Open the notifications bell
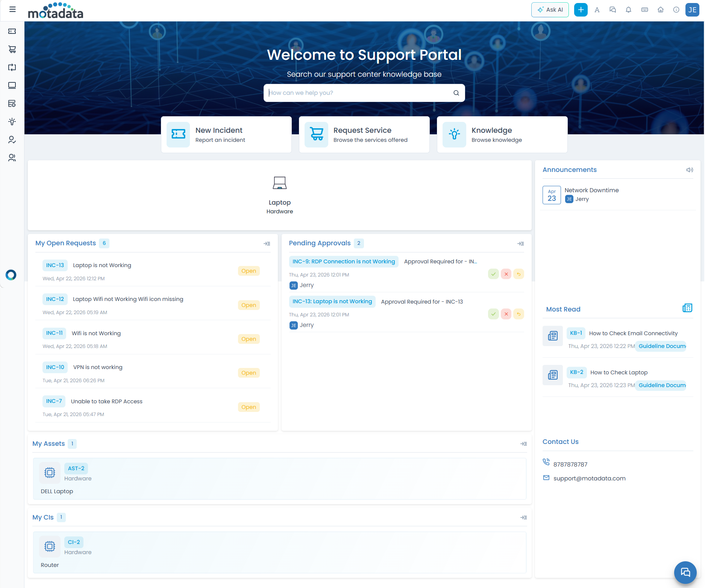The height and width of the screenshot is (588, 705). (x=628, y=10)
